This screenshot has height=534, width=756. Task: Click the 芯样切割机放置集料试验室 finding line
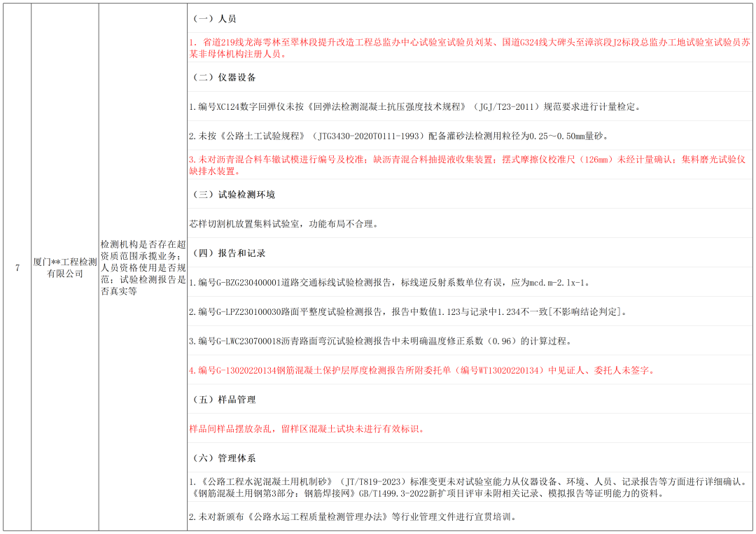283,224
